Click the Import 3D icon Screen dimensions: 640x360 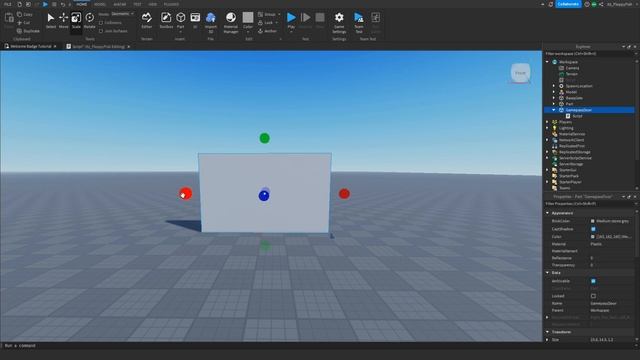pos(211,18)
